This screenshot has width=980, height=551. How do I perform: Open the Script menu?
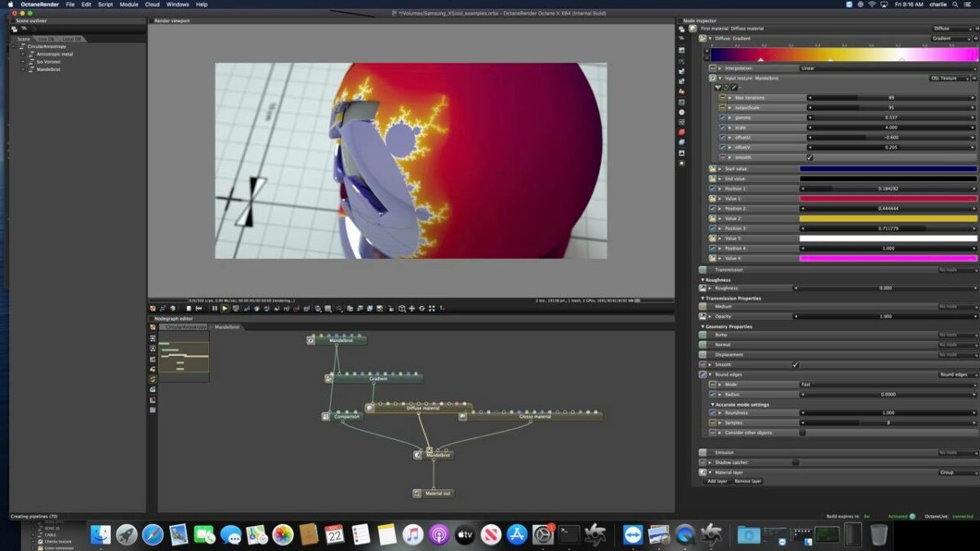105,4
